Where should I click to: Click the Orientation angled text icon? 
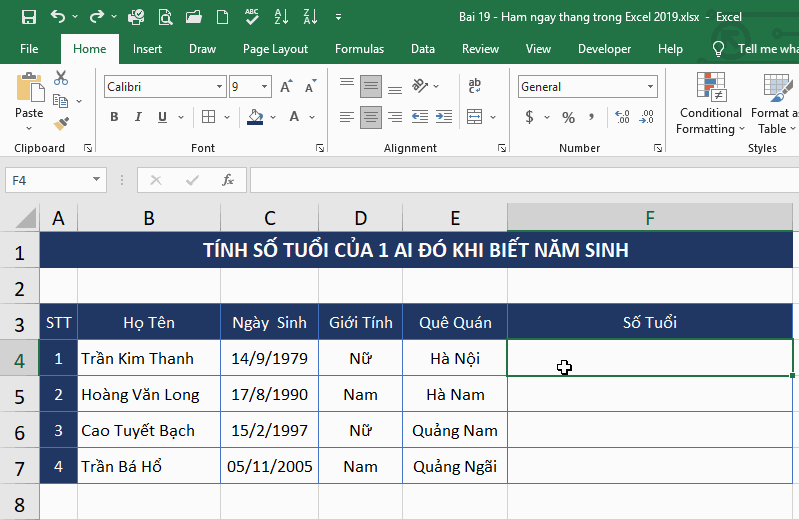[420, 86]
